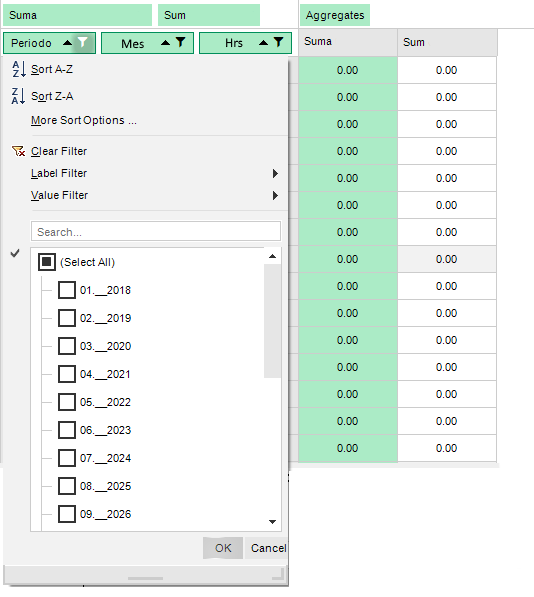Toggle the (Select All) checkbox
The width and height of the screenshot is (534, 597).
(x=47, y=262)
